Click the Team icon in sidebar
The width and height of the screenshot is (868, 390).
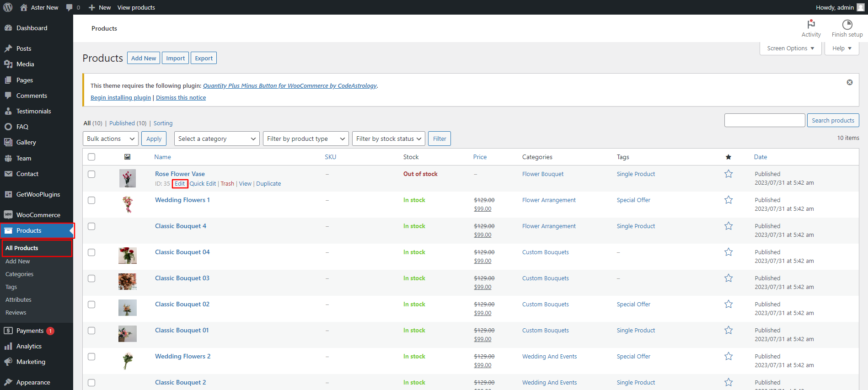click(8, 158)
